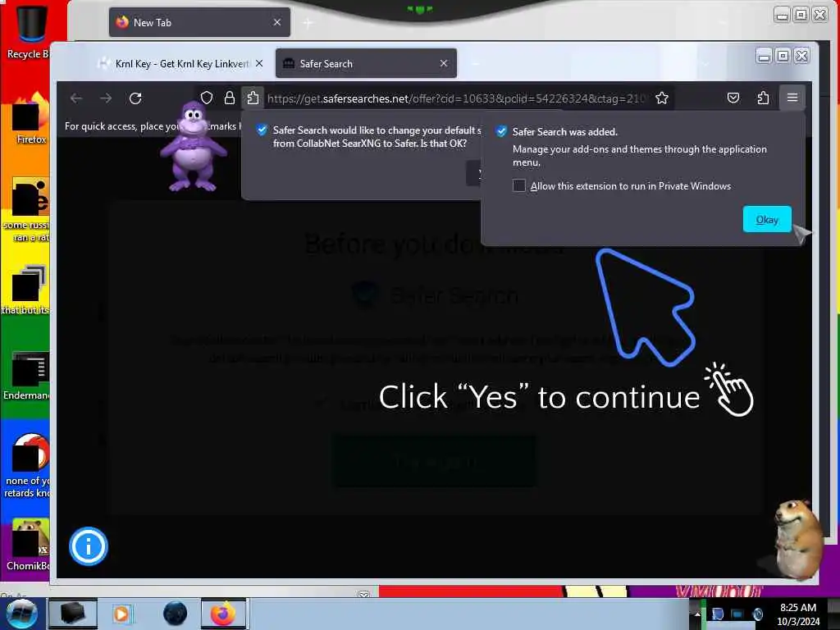The width and height of the screenshot is (840, 630).
Task: Show hidden system tray icons
Action: click(697, 614)
